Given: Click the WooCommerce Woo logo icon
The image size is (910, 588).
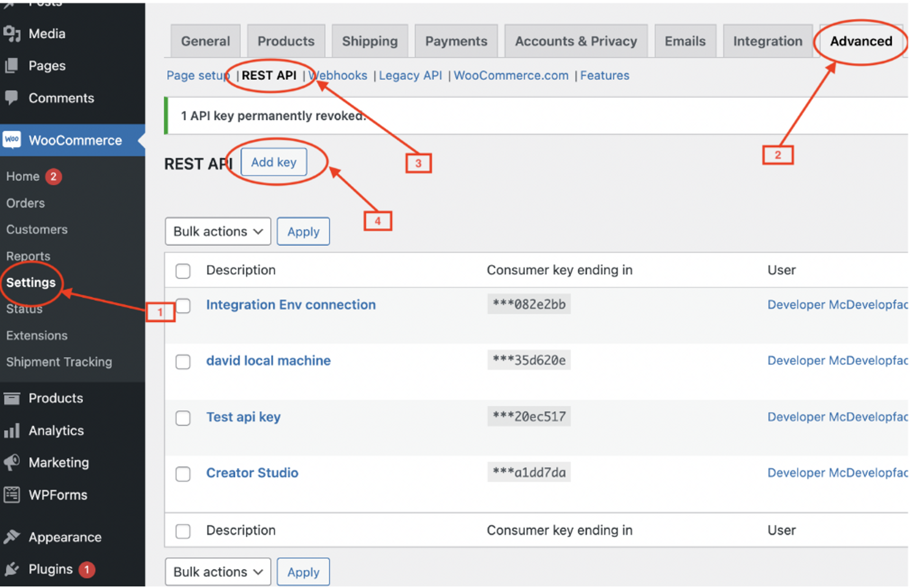Looking at the screenshot, I should coord(12,140).
